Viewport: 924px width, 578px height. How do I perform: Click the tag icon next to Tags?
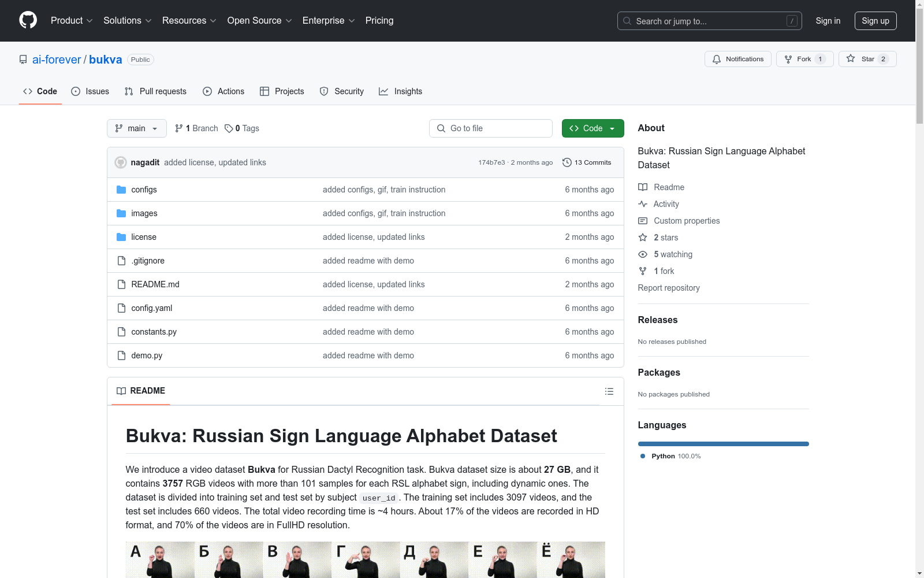coord(229,128)
